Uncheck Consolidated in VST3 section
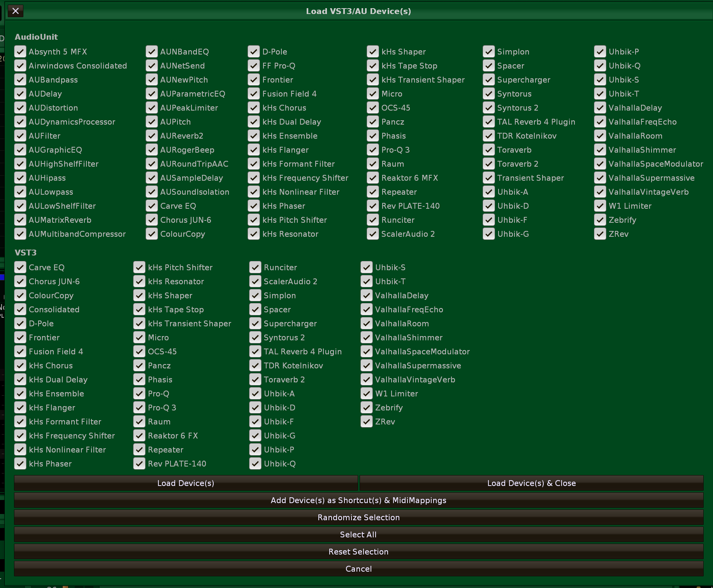Image resolution: width=713 pixels, height=588 pixels. pyautogui.click(x=20, y=310)
